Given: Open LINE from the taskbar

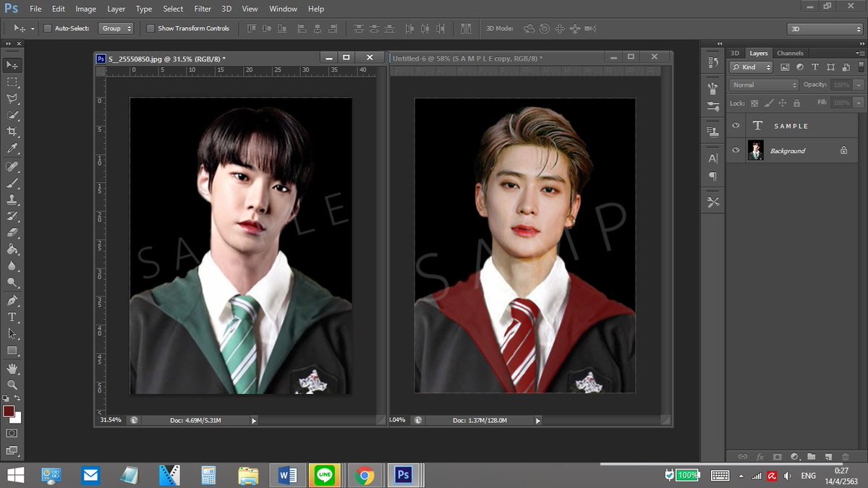Looking at the screenshot, I should click(325, 475).
